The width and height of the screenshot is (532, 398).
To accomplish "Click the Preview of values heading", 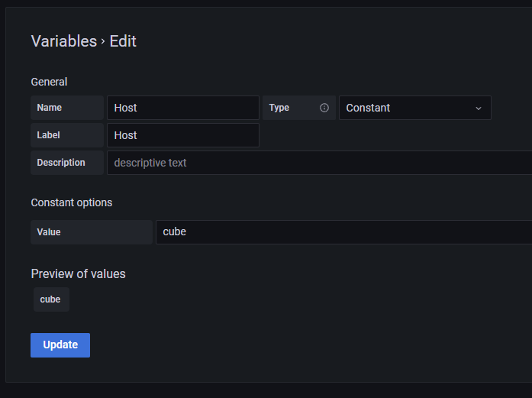I will pyautogui.click(x=79, y=273).
